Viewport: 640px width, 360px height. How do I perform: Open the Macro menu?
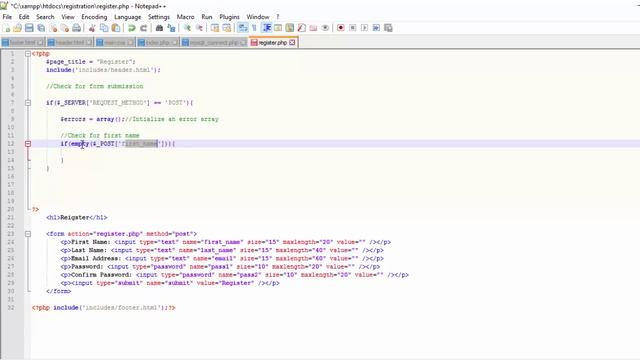(x=185, y=17)
